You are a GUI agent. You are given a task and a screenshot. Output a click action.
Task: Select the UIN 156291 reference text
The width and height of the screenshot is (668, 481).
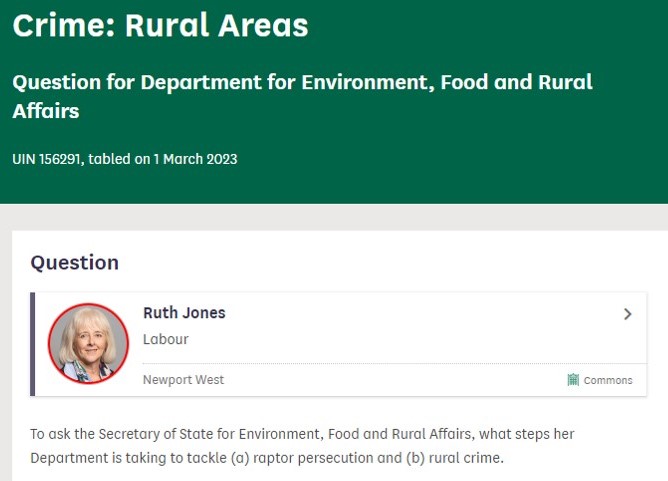(48, 159)
